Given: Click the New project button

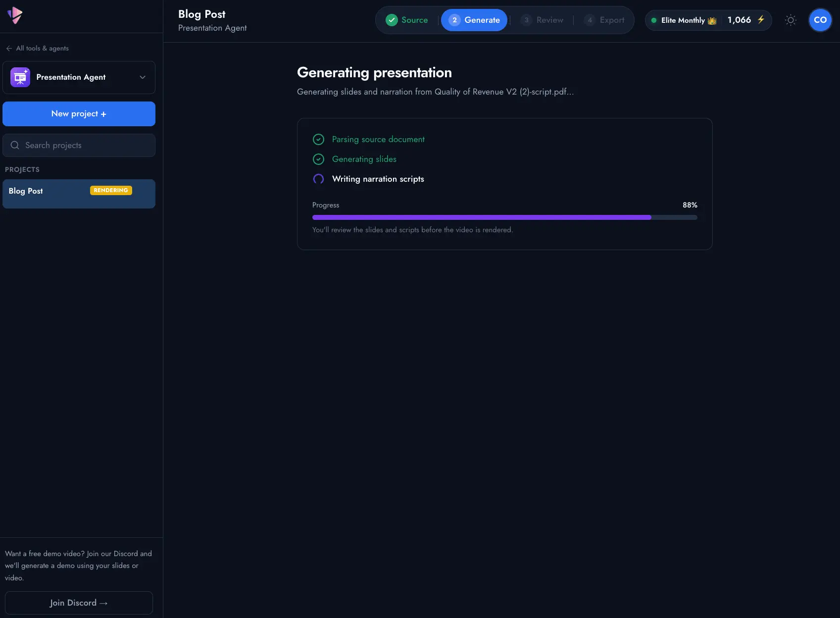Looking at the screenshot, I should [x=79, y=114].
